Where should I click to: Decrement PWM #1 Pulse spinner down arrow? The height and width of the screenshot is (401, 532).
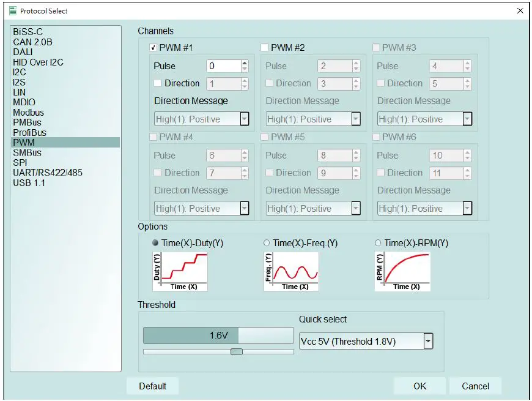[x=245, y=69]
